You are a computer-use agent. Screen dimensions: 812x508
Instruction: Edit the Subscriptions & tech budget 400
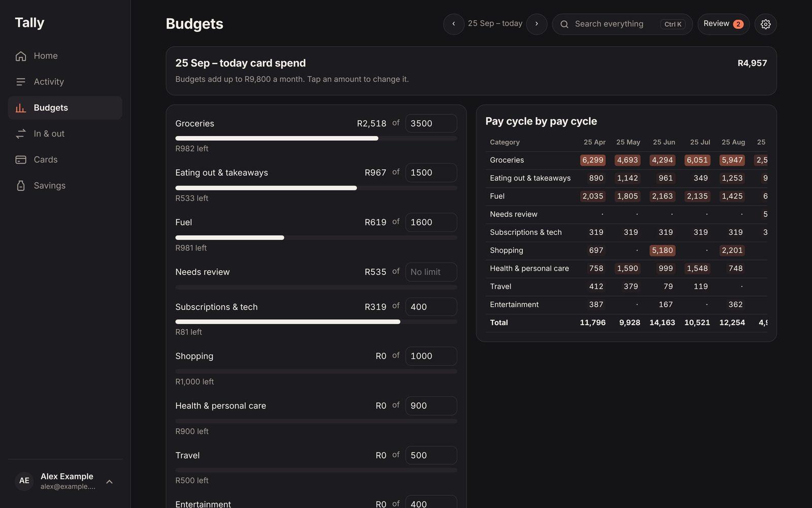(x=431, y=307)
